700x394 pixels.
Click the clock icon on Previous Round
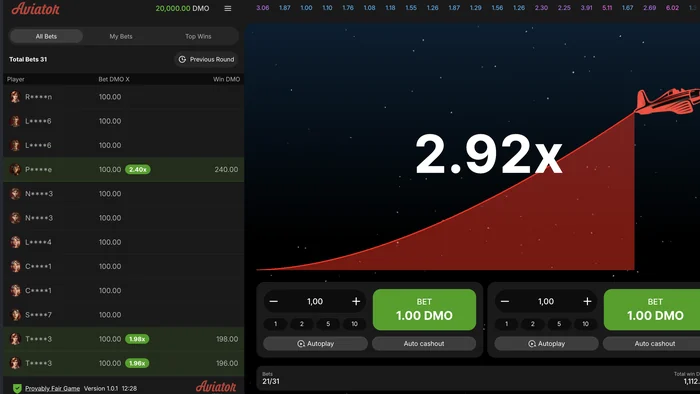(x=182, y=59)
